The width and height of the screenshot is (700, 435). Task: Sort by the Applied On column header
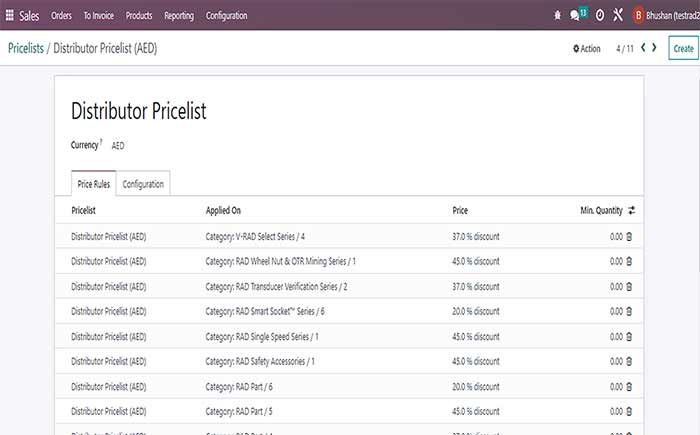tap(223, 210)
